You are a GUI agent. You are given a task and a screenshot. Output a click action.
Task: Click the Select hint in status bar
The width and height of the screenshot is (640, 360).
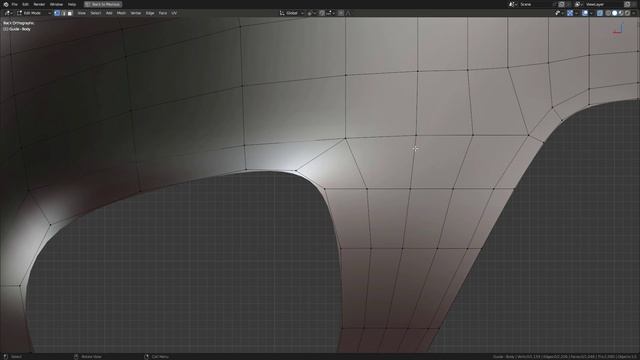pos(16,356)
